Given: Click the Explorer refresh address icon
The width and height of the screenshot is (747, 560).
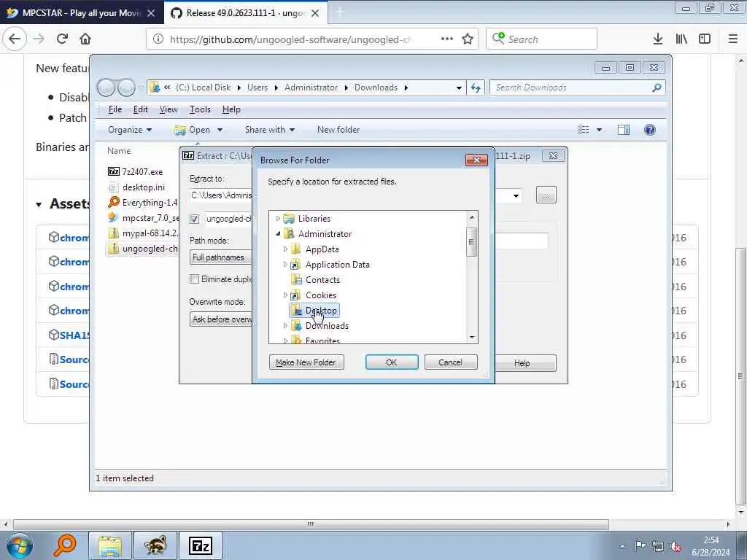Looking at the screenshot, I should tap(476, 87).
